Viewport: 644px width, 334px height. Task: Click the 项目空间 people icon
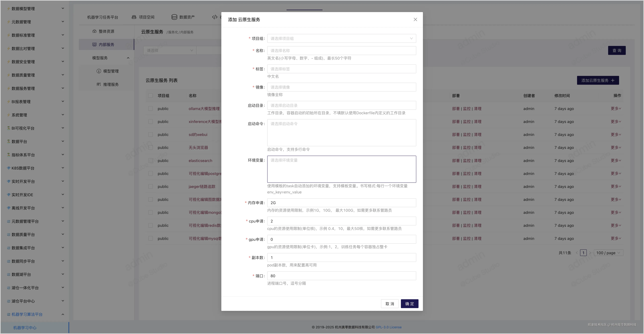pyautogui.click(x=134, y=17)
